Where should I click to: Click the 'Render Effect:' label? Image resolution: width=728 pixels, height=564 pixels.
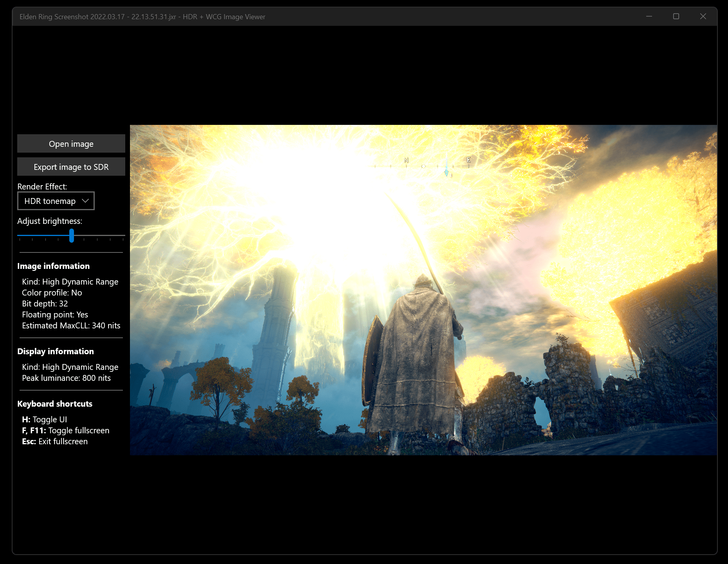click(42, 187)
